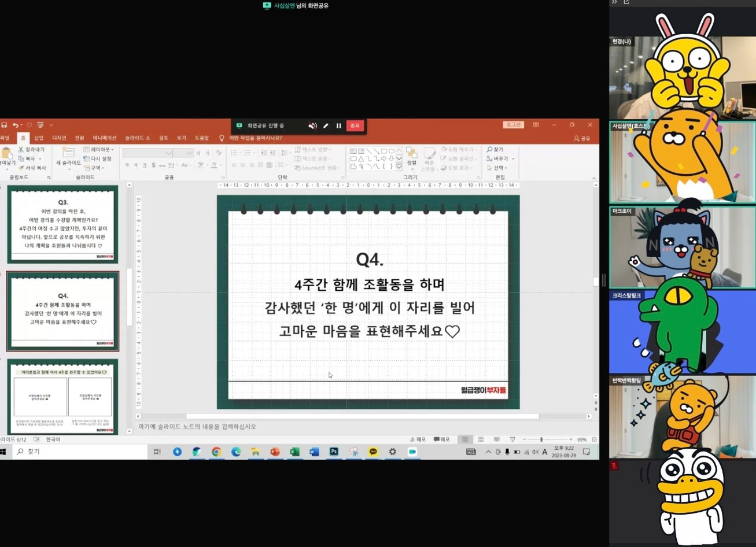The image size is (756, 547).
Task: Click the Windows Start button
Action: [x=3, y=452]
